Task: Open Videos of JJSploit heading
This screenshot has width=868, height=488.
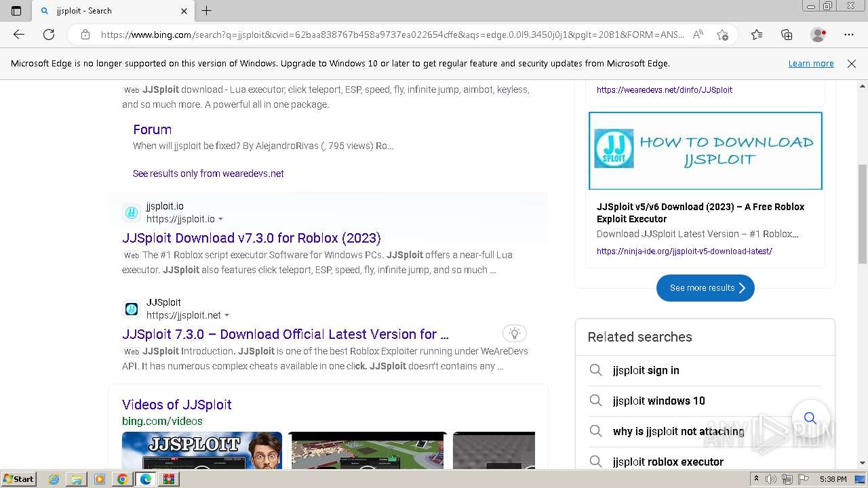Action: (x=177, y=405)
